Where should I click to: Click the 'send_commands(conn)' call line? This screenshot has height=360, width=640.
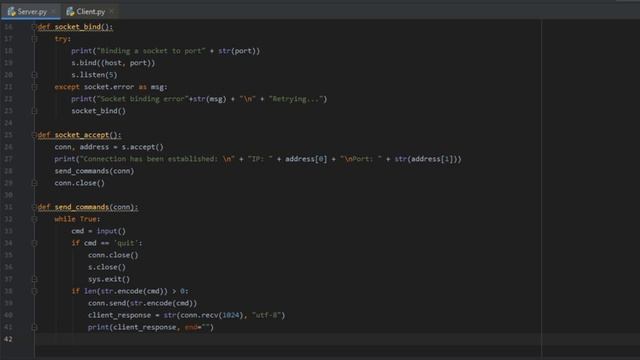(x=94, y=171)
